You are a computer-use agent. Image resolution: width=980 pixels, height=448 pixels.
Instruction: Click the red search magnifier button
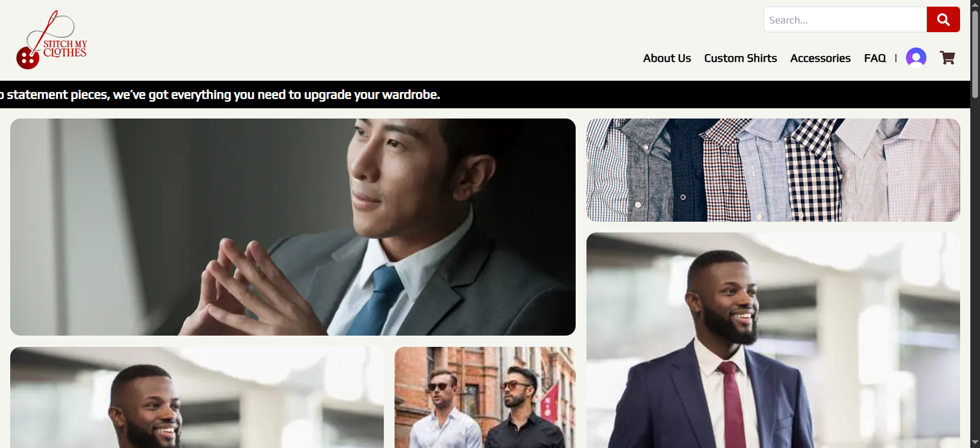[x=943, y=19]
